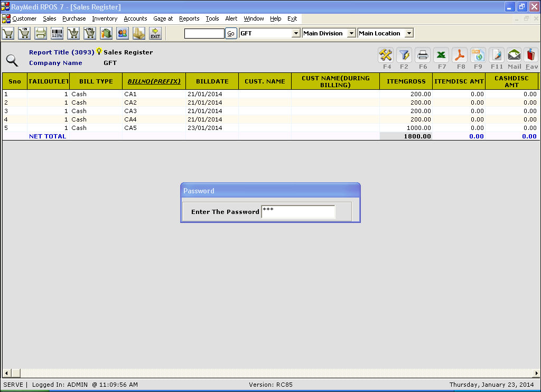Viewport: 541px width, 392px height.
Task: Open the Main Location dropdown
Action: 409,33
